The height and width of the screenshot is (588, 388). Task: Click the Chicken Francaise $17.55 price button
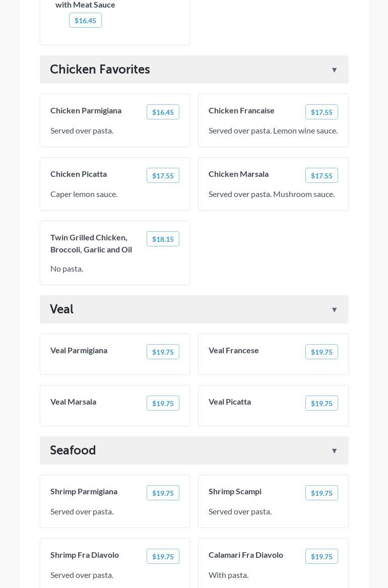click(321, 112)
